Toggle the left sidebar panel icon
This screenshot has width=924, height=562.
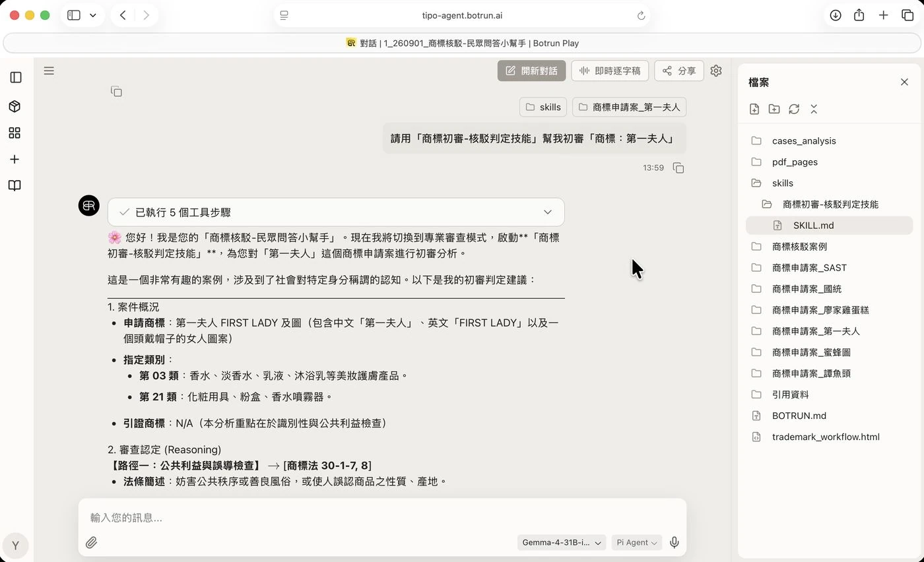point(16,78)
